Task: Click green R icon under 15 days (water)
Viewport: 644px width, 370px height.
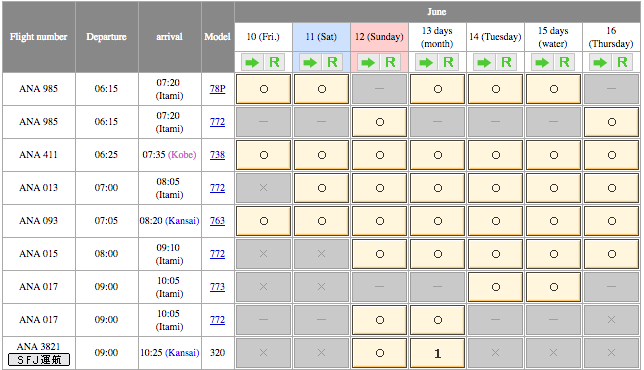Action: [x=564, y=63]
